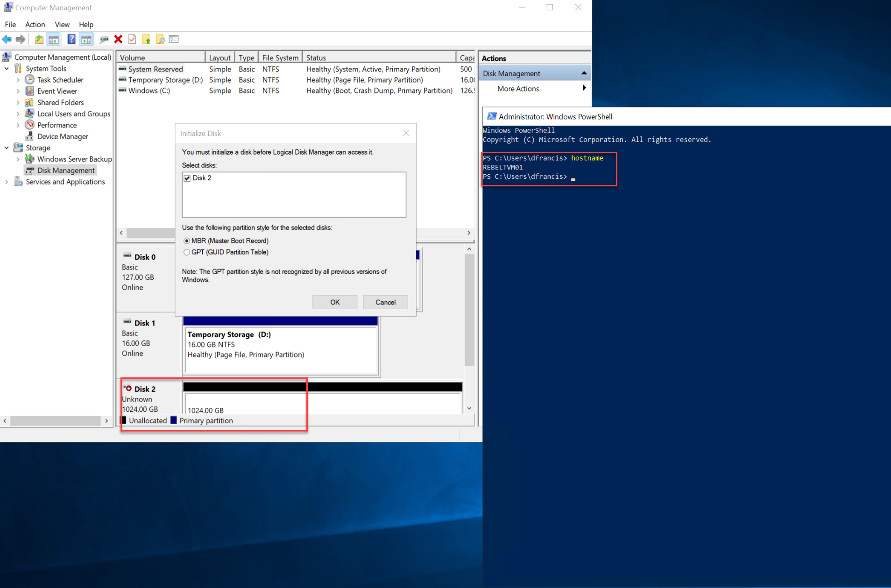Click the Shared Folders icon
The width and height of the screenshot is (891, 588).
point(30,102)
